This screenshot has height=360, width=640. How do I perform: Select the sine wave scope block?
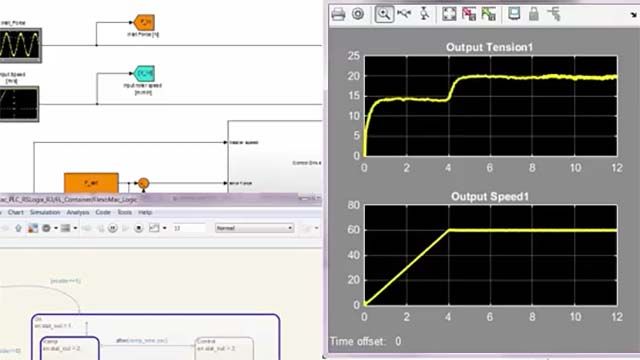[x=20, y=45]
